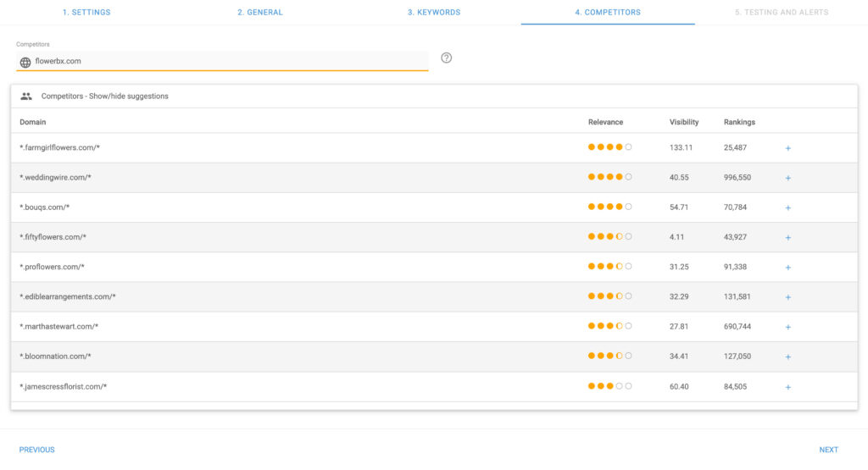The width and height of the screenshot is (868, 470).
Task: Open the 5. Testing and Alerts tab
Action: click(782, 12)
